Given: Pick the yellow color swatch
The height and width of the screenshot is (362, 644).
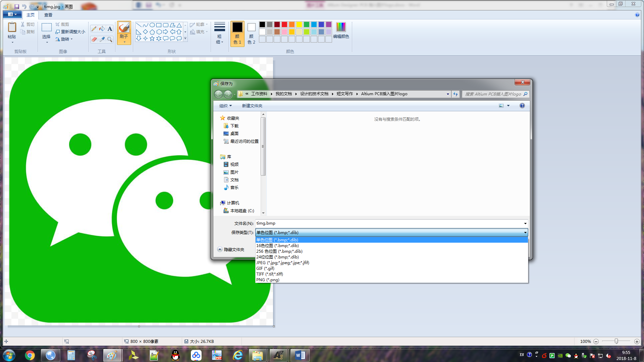Looking at the screenshot, I should click(x=299, y=24).
